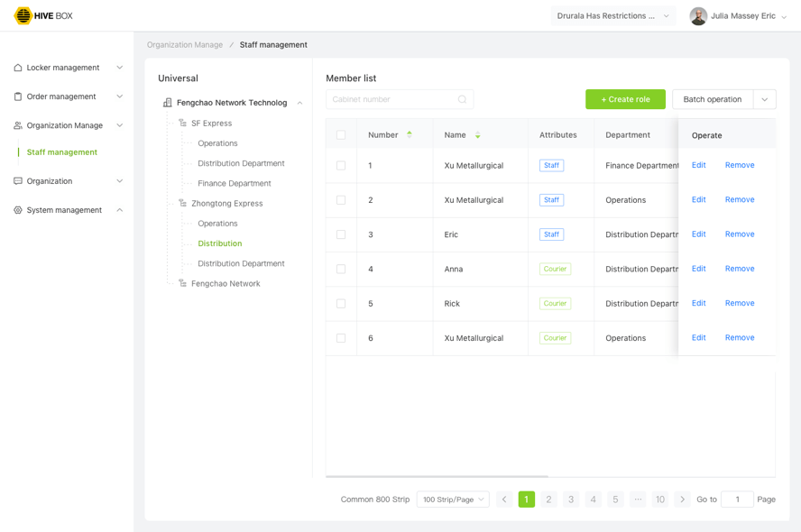This screenshot has width=801, height=532.
Task: Click the horizontal scrollbar under the table
Action: click(x=437, y=476)
